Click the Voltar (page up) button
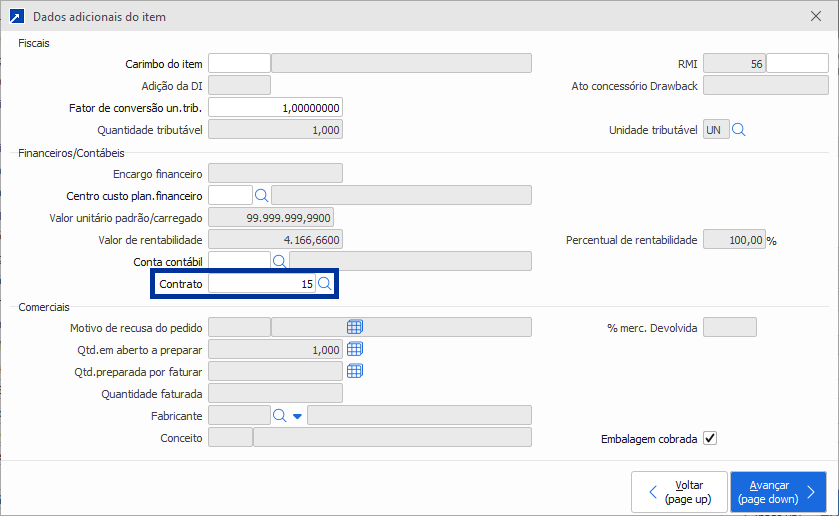This screenshot has height=516, width=839. pyautogui.click(x=678, y=492)
